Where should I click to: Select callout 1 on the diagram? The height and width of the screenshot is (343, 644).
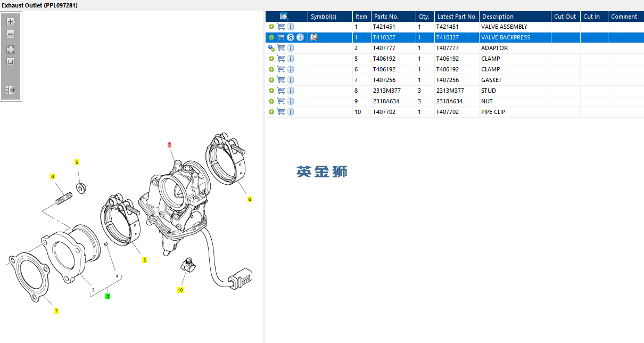pyautogui.click(x=170, y=144)
